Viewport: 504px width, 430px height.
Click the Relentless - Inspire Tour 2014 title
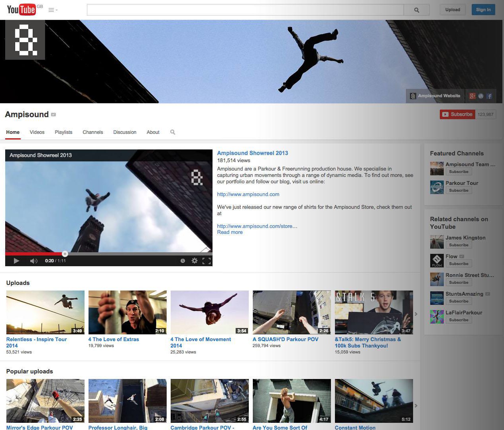tap(36, 343)
